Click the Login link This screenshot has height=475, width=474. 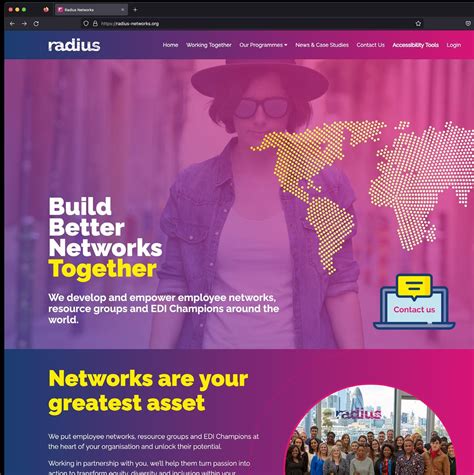[454, 45]
